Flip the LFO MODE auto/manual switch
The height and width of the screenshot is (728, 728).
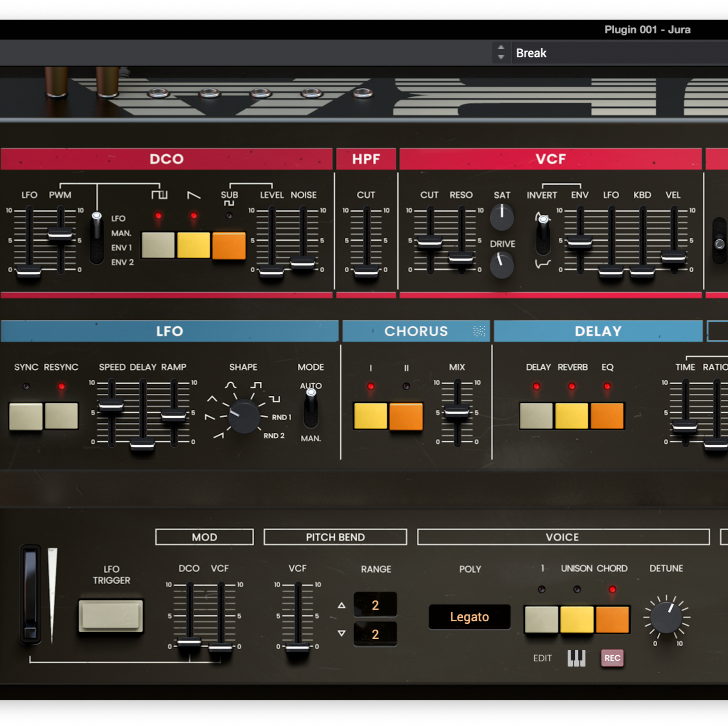[311, 409]
